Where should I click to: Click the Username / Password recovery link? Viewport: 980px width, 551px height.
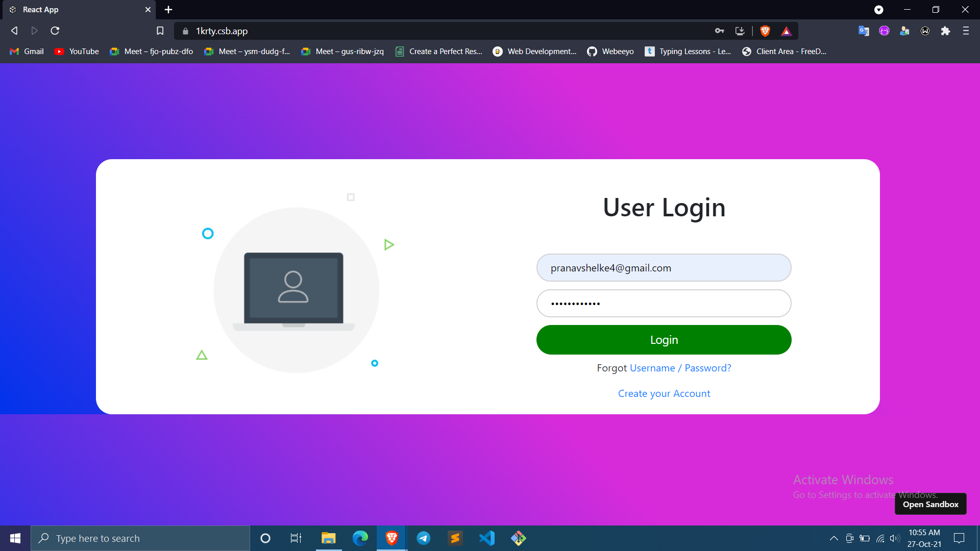point(680,368)
